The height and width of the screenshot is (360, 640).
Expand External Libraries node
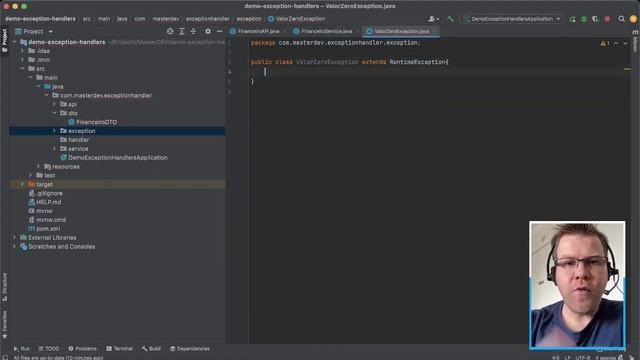pyautogui.click(x=15, y=238)
